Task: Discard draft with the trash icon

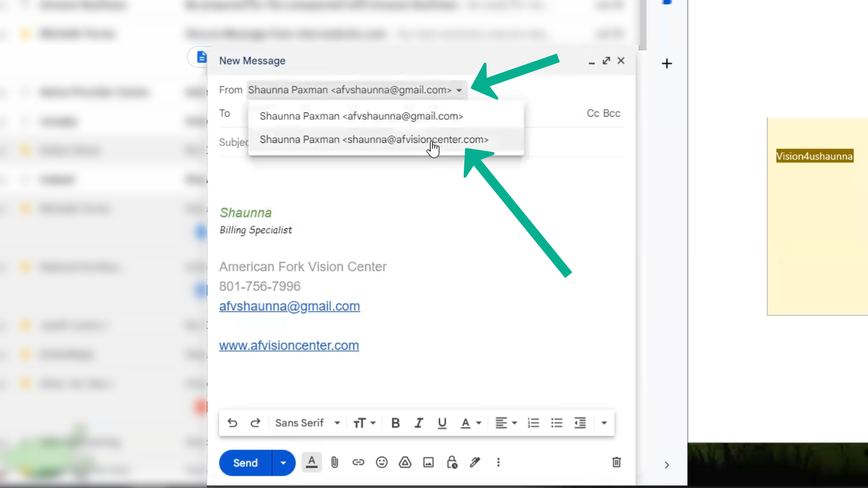Action: point(616,462)
